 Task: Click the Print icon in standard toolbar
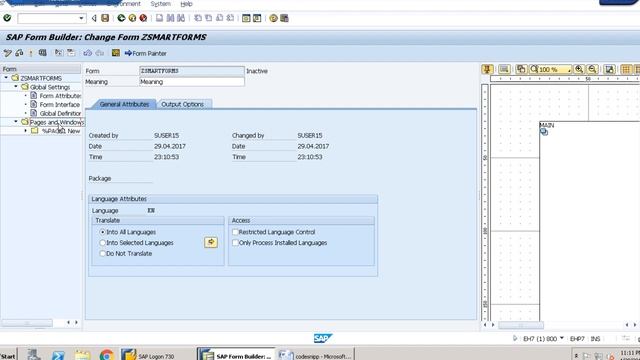160,18
